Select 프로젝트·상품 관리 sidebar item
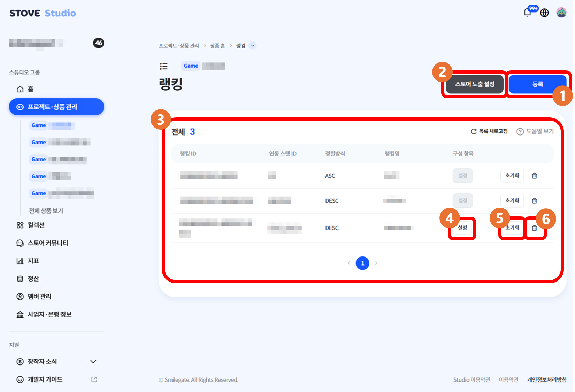 (56, 107)
